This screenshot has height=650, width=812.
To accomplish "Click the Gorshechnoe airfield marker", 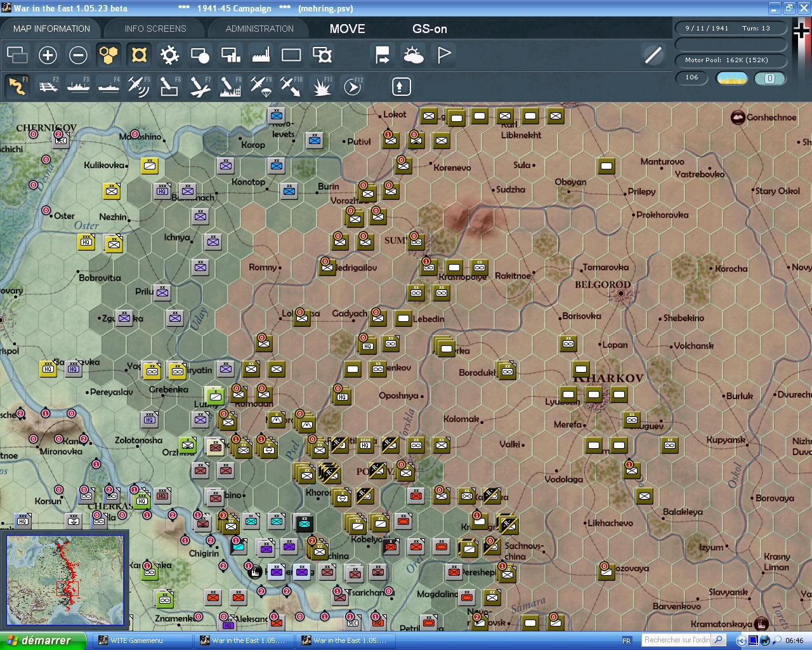I will click(738, 117).
